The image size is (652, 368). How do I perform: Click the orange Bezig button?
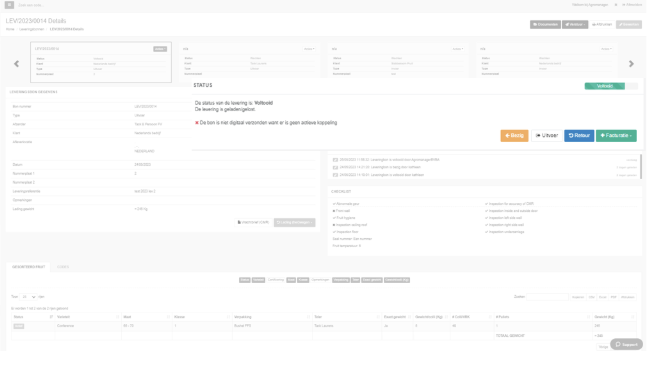coord(514,136)
